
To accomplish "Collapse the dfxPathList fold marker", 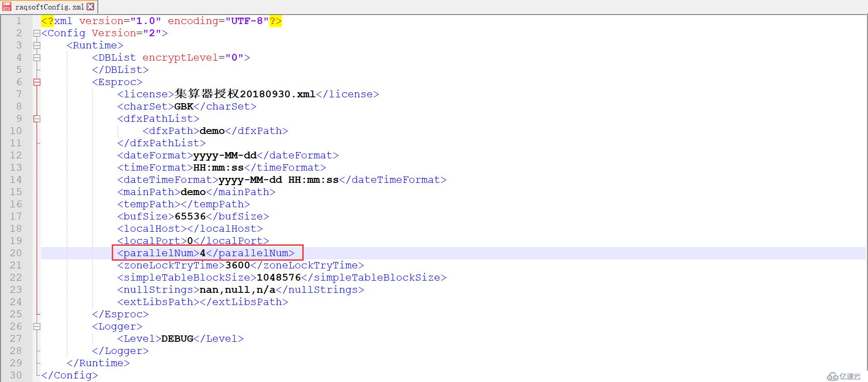I will click(x=37, y=119).
